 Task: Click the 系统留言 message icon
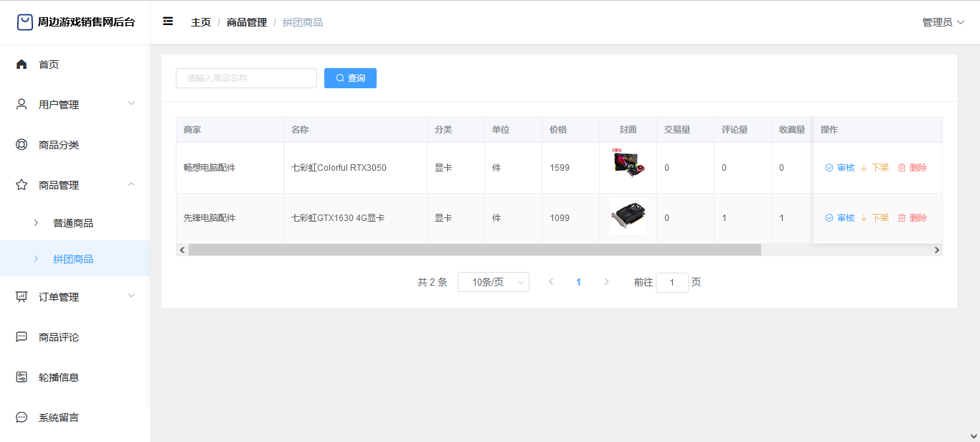[22, 418]
